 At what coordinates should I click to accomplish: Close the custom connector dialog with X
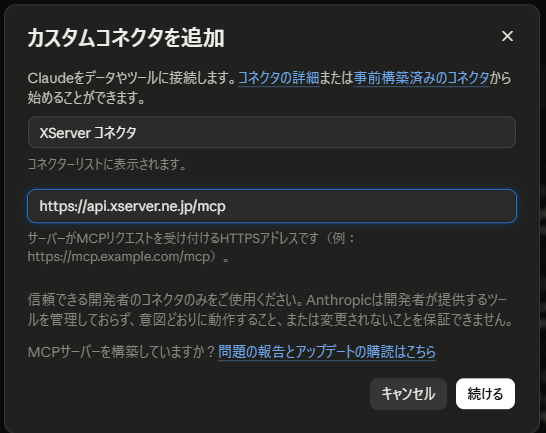point(507,36)
